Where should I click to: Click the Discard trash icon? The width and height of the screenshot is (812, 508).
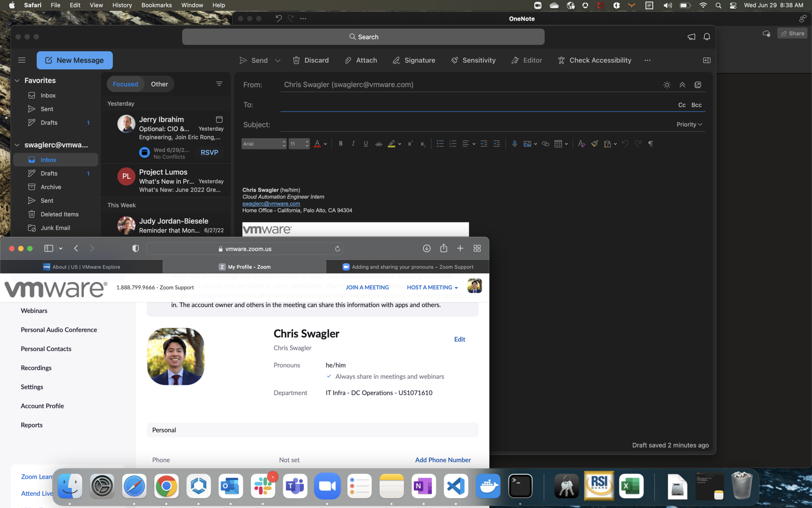(x=296, y=60)
